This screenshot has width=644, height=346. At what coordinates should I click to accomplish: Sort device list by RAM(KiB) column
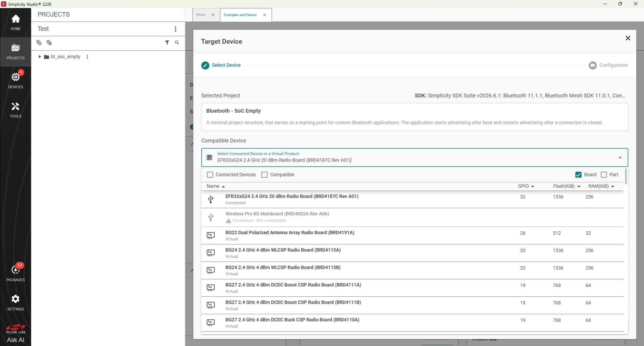tap(601, 186)
